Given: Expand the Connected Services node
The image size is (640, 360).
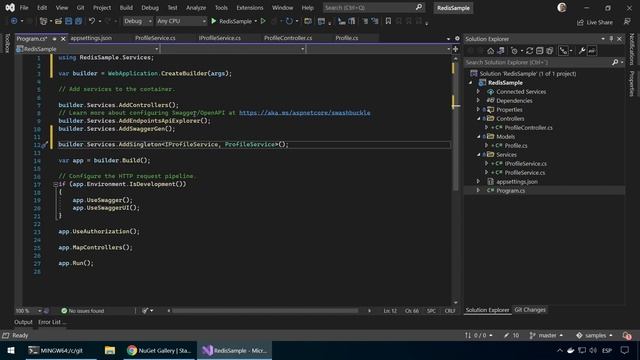Looking at the screenshot, I should click(478, 91).
